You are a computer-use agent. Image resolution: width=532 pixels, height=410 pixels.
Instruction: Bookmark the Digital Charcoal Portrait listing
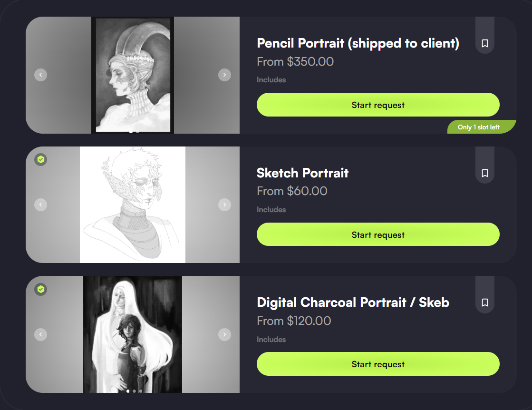(485, 303)
